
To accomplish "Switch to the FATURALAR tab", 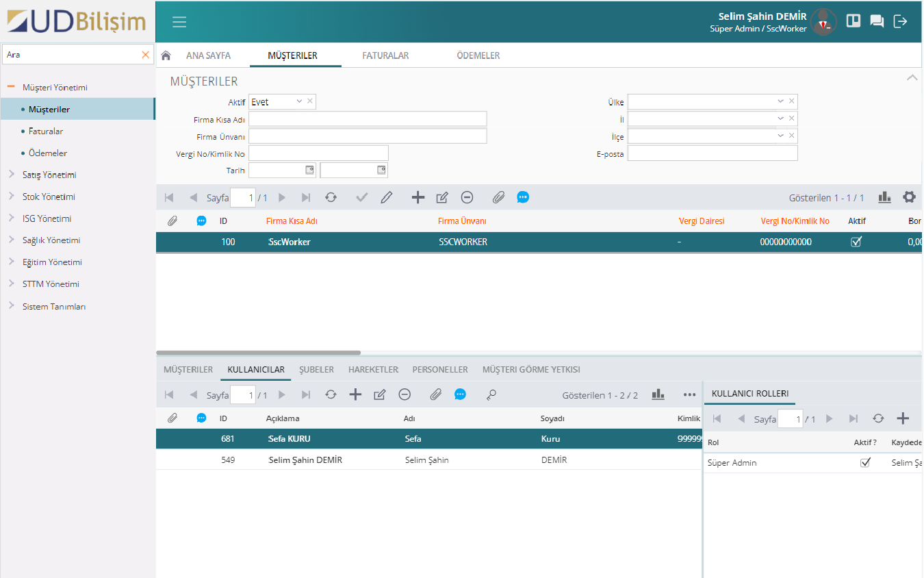I will point(385,55).
